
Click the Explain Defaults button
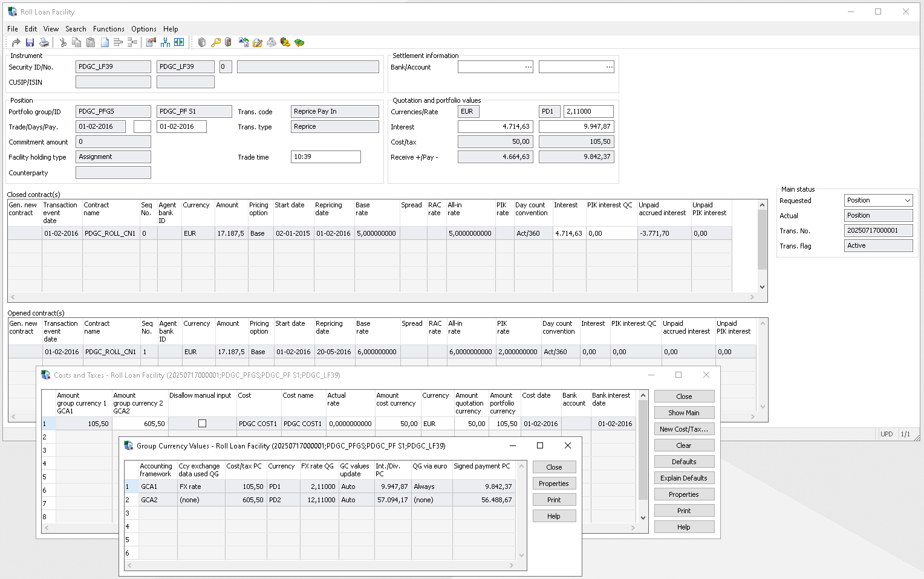click(684, 478)
